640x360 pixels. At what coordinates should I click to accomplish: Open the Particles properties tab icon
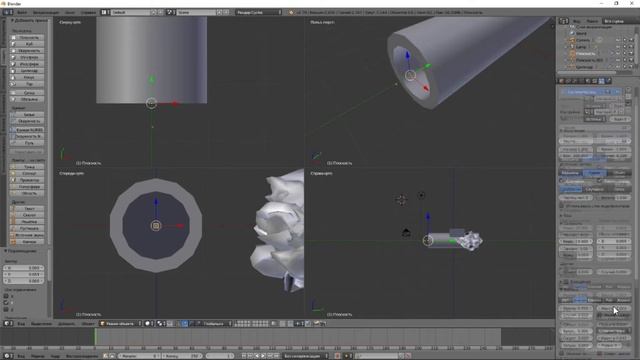[601, 81]
